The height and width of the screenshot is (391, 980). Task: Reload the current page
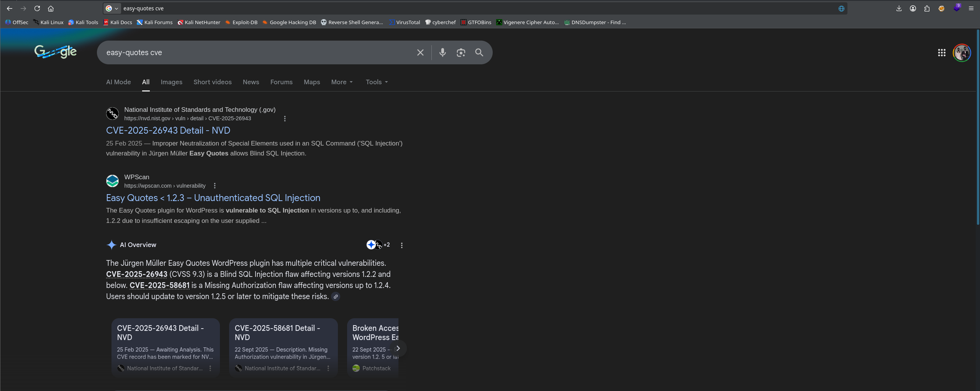pos(37,8)
